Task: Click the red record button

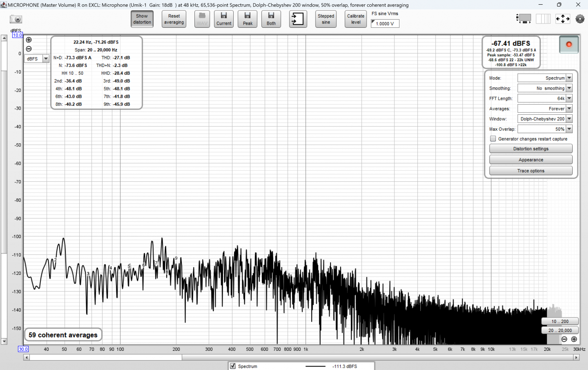Action: pyautogui.click(x=569, y=45)
